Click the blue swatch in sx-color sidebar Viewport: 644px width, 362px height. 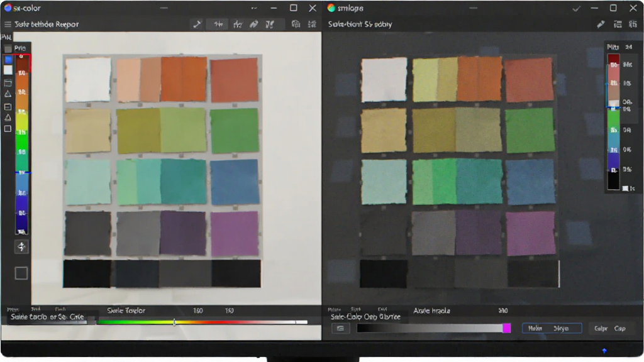tap(8, 60)
